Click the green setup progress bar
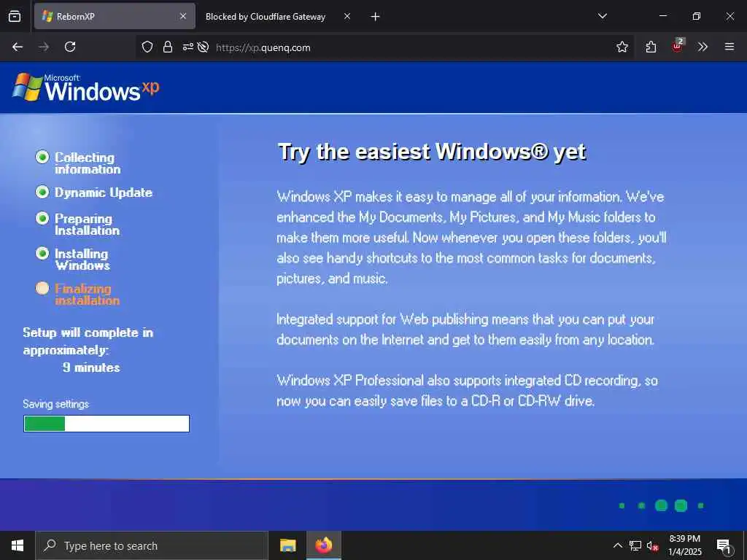Viewport: 747px width, 560px height. pos(107,424)
